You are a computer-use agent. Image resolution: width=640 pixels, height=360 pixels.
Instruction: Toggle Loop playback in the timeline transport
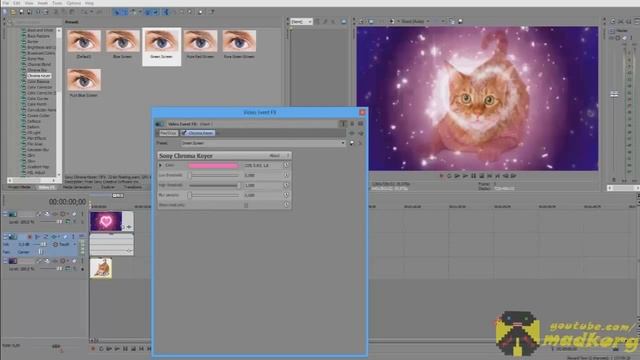point(101,349)
